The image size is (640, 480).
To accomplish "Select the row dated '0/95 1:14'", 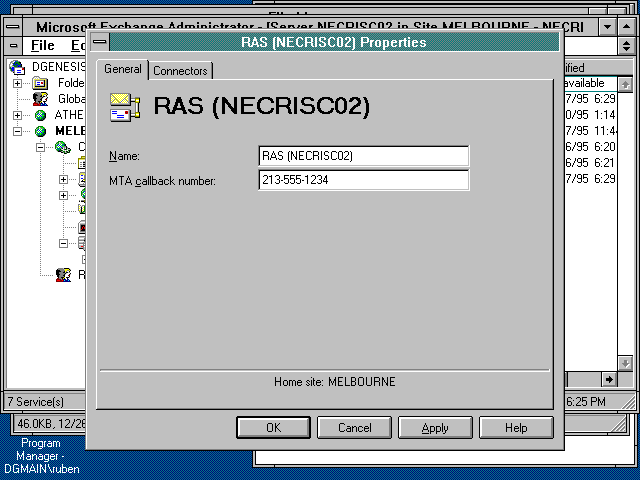I will point(590,115).
